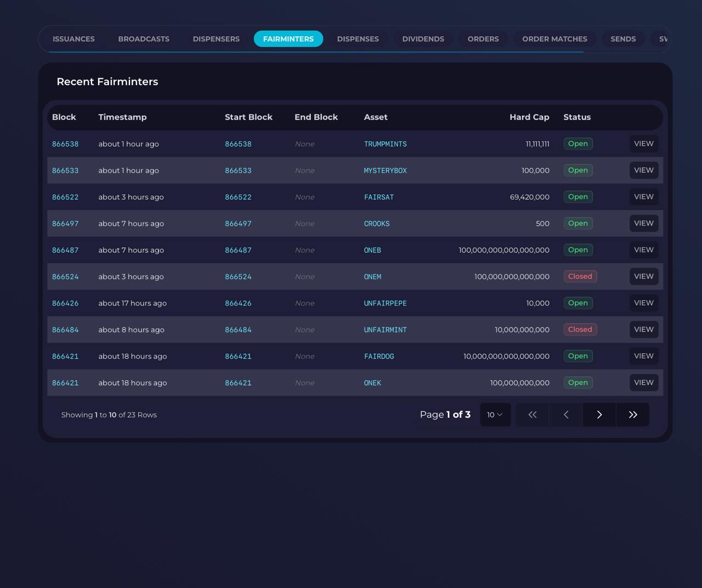Click VIEW on the CROOKS row
Screen dimensions: 702x588
[644, 223]
